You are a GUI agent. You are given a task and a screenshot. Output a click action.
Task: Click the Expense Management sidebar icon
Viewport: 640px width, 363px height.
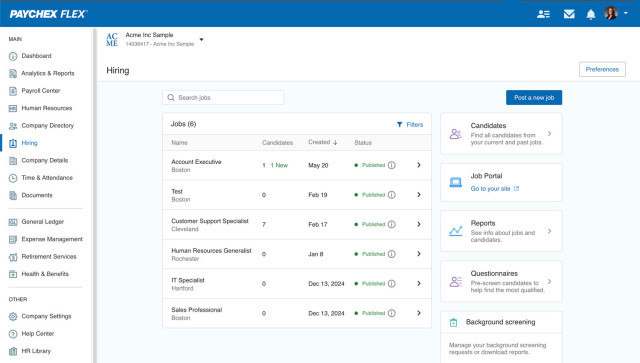[13, 239]
